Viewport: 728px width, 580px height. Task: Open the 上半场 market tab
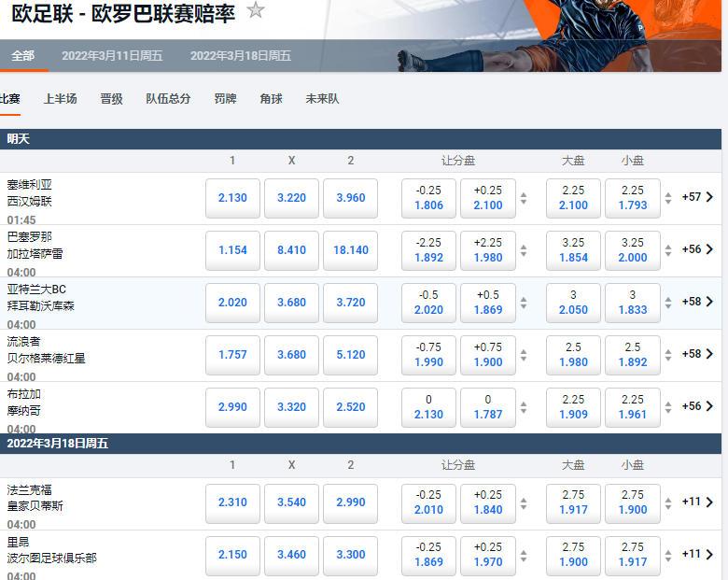coord(61,99)
